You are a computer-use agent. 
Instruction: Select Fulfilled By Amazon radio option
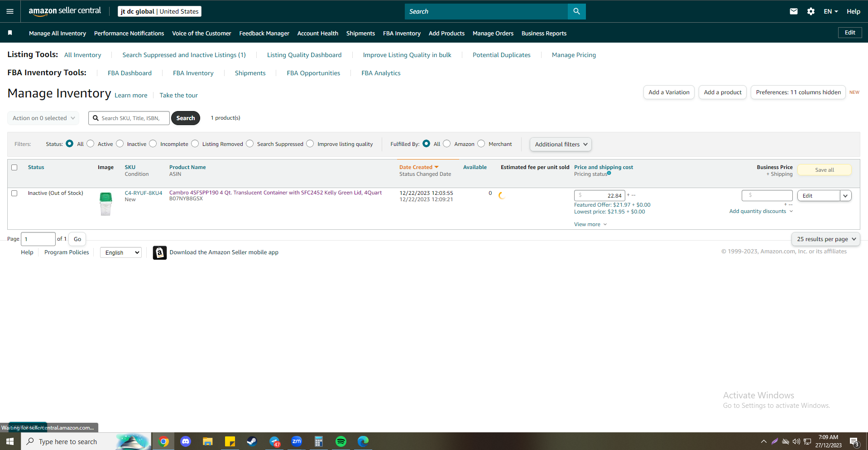pos(447,144)
